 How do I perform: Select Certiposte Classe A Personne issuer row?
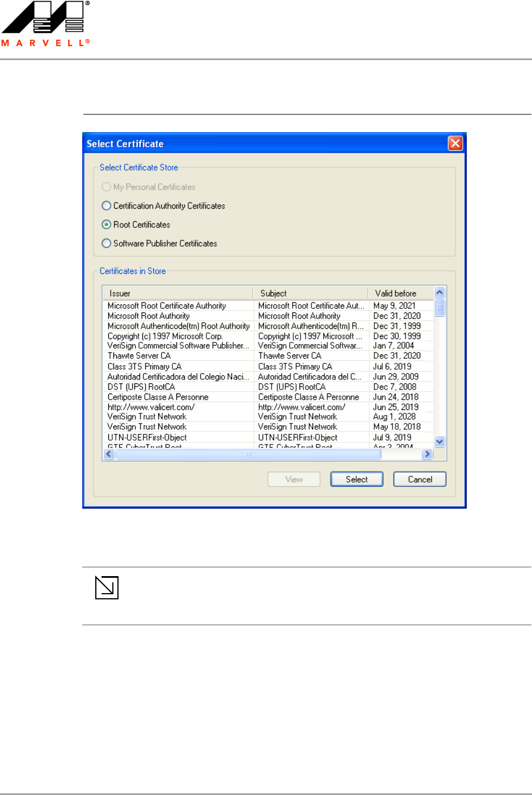(158, 397)
